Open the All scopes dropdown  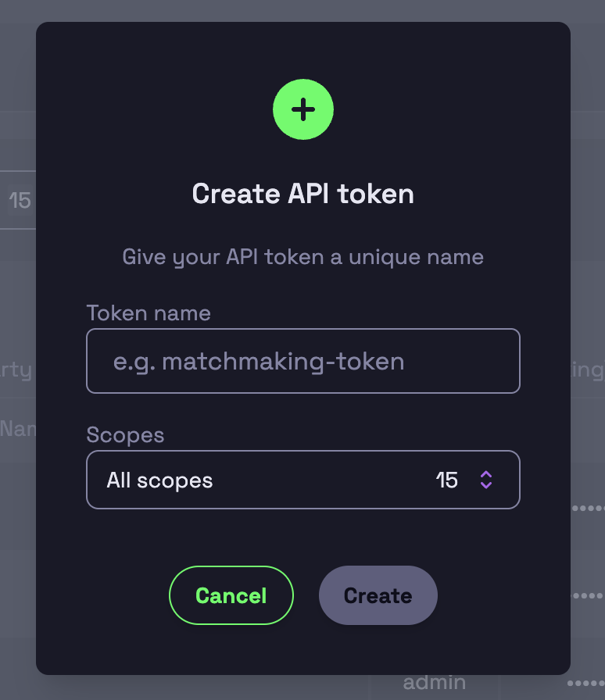303,480
